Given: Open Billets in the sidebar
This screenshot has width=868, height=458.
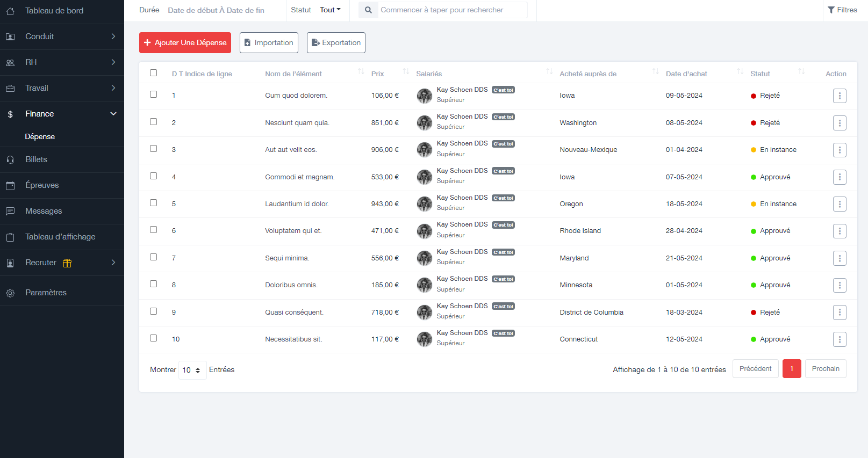Looking at the screenshot, I should pos(62,159).
